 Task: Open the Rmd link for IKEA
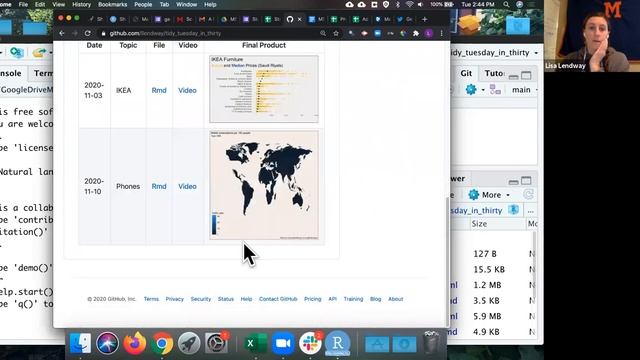coord(159,90)
